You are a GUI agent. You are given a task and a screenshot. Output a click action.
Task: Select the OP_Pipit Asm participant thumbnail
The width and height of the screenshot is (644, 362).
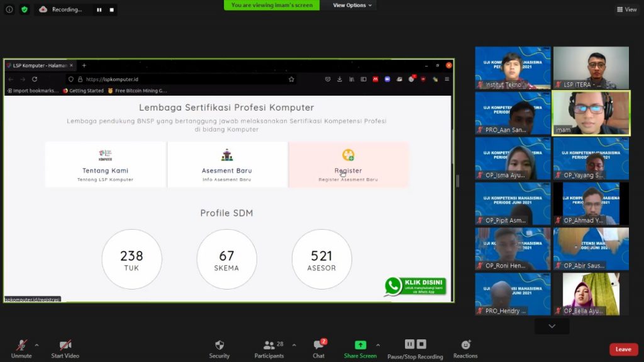coord(513,203)
